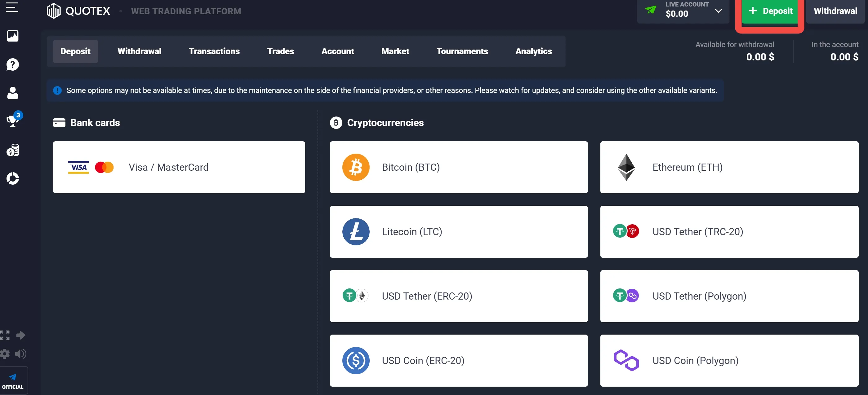This screenshot has width=868, height=395.
Task: Click the Quotex logo
Action: (x=78, y=11)
